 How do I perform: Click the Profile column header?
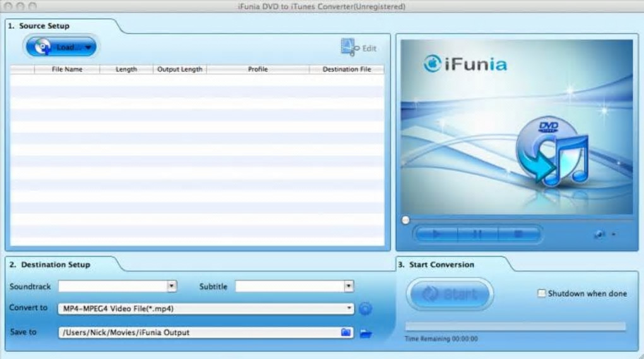click(258, 69)
